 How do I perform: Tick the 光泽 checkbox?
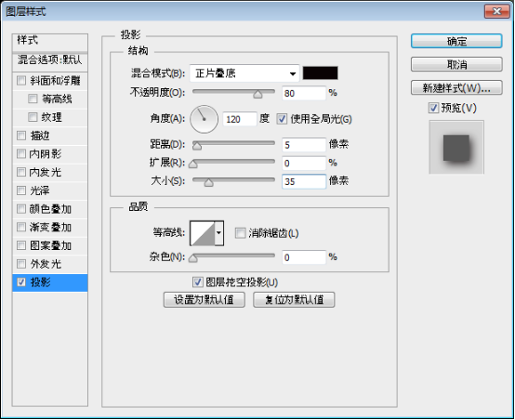point(21,190)
